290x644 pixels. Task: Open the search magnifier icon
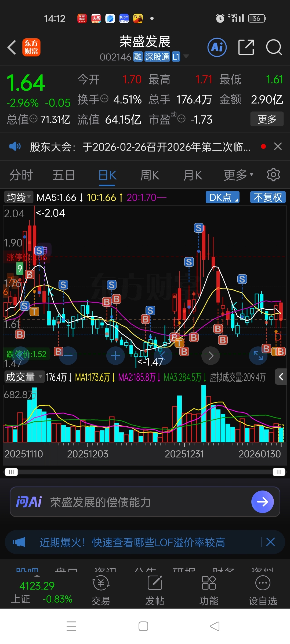click(x=274, y=47)
